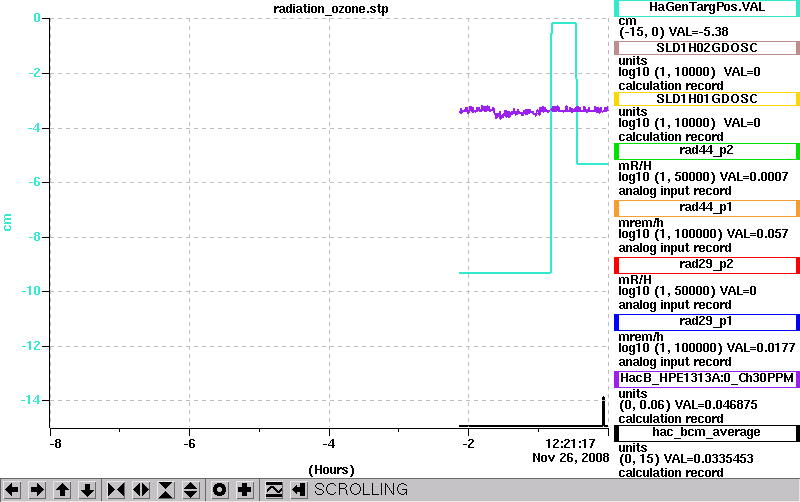The width and height of the screenshot is (800, 502).
Task: Click the VAL=0.0335453 reading text
Action: [708, 459]
